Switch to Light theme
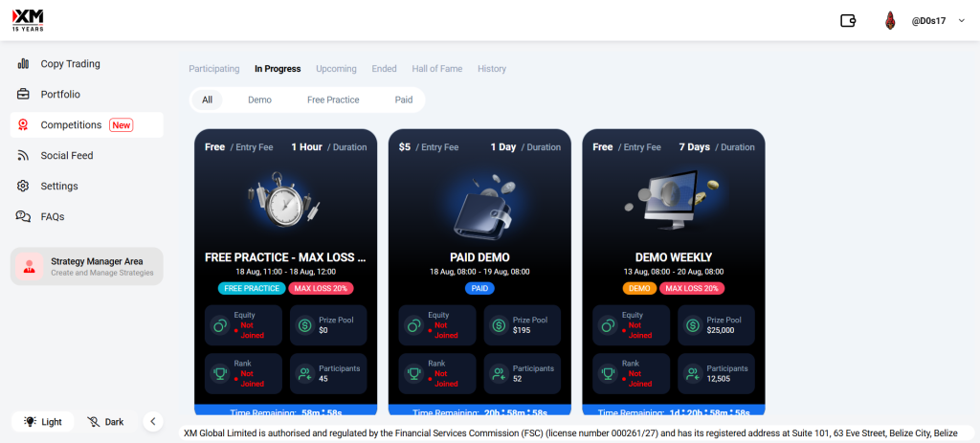The width and height of the screenshot is (980, 443). click(42, 422)
